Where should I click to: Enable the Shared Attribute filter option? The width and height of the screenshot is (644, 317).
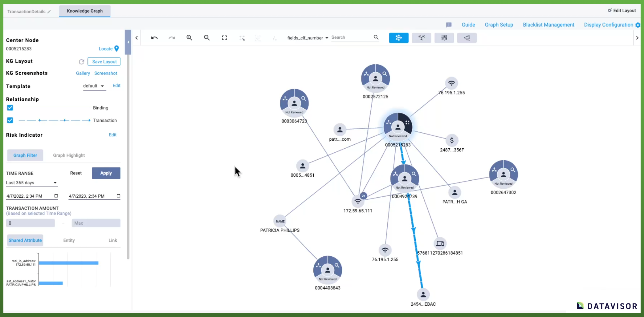[25, 240]
